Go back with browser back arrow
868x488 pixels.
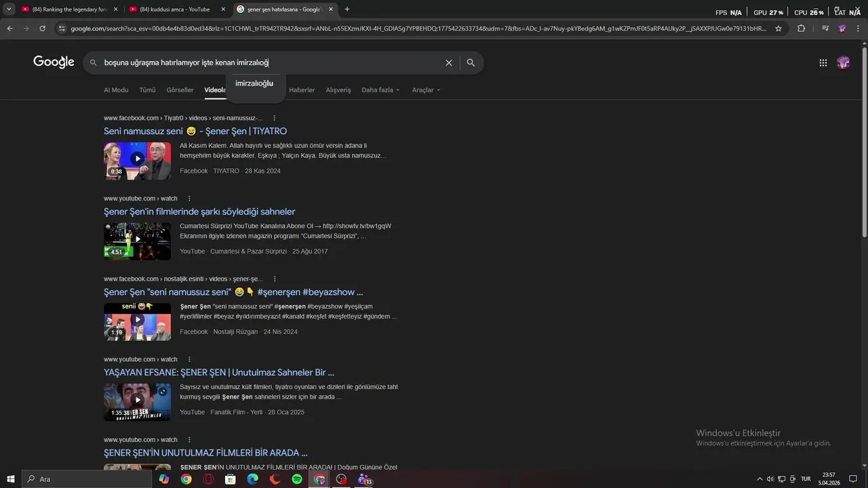tap(9, 28)
